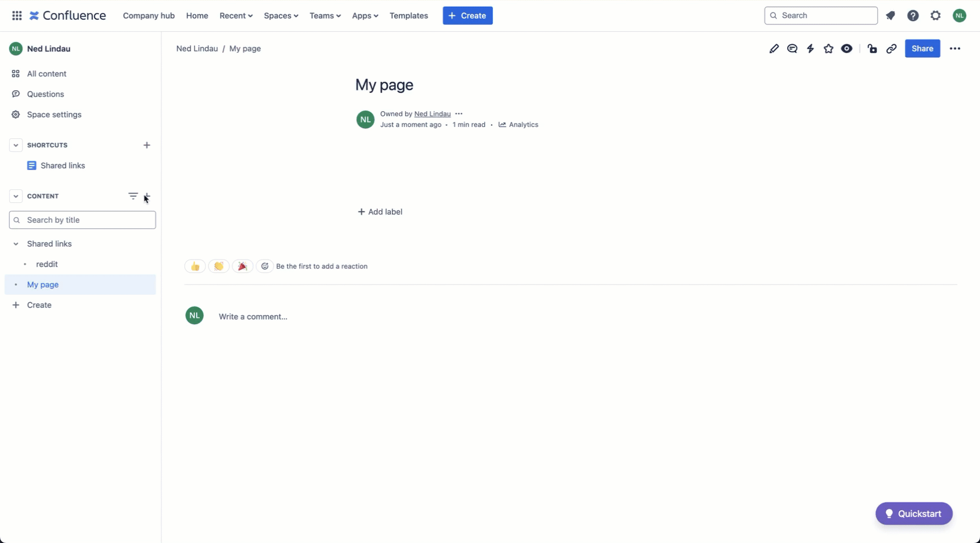Star the page with the favorite icon

829,48
